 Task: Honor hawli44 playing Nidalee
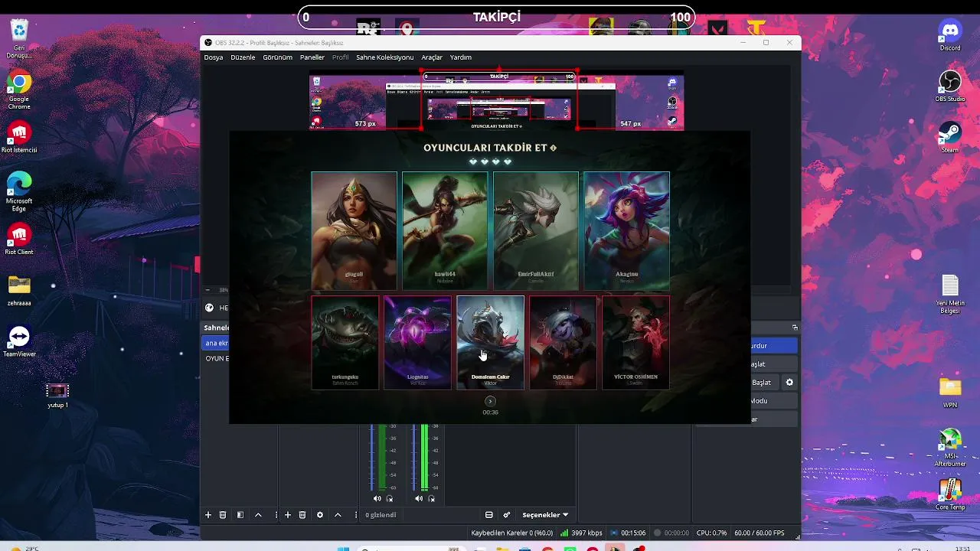[445, 230]
